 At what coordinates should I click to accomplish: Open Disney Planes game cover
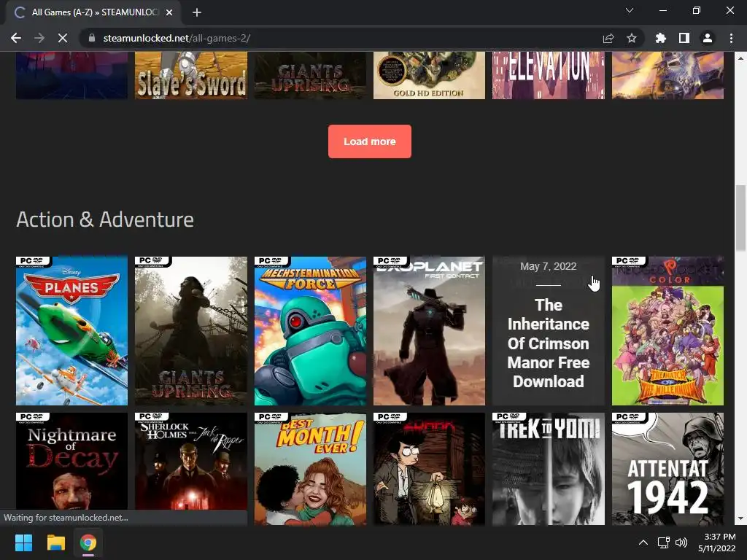[72, 331]
